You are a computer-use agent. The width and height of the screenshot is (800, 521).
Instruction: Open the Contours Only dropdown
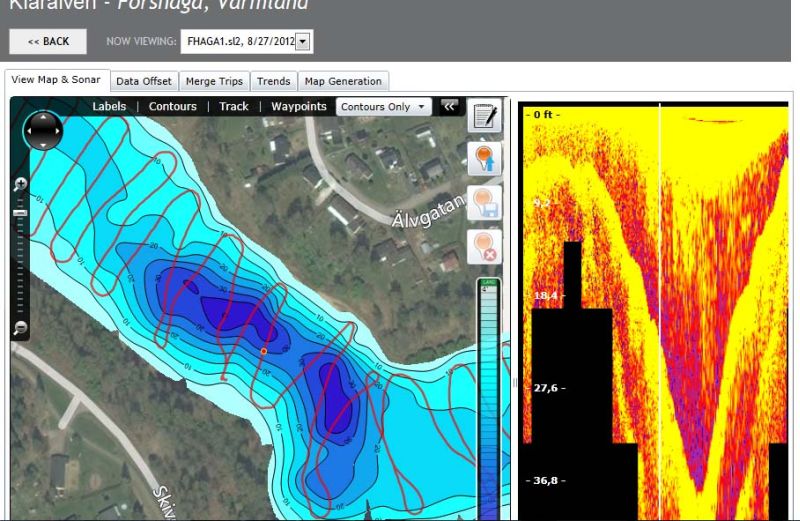click(x=384, y=106)
